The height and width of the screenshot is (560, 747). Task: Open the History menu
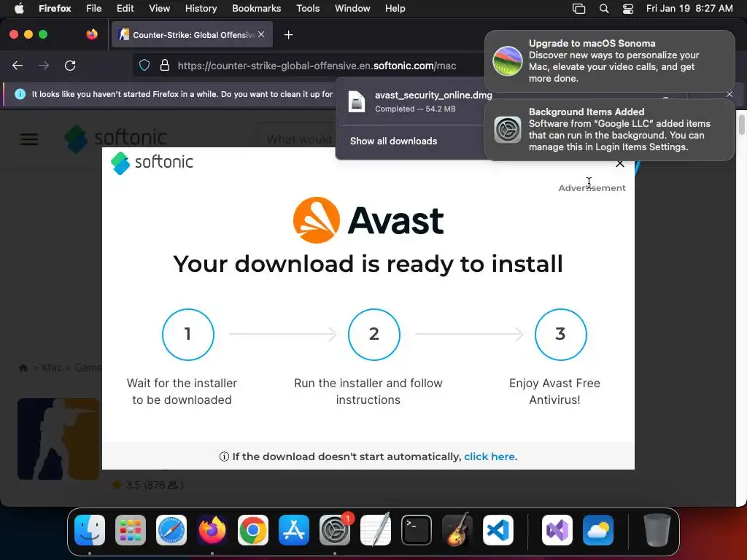(201, 8)
